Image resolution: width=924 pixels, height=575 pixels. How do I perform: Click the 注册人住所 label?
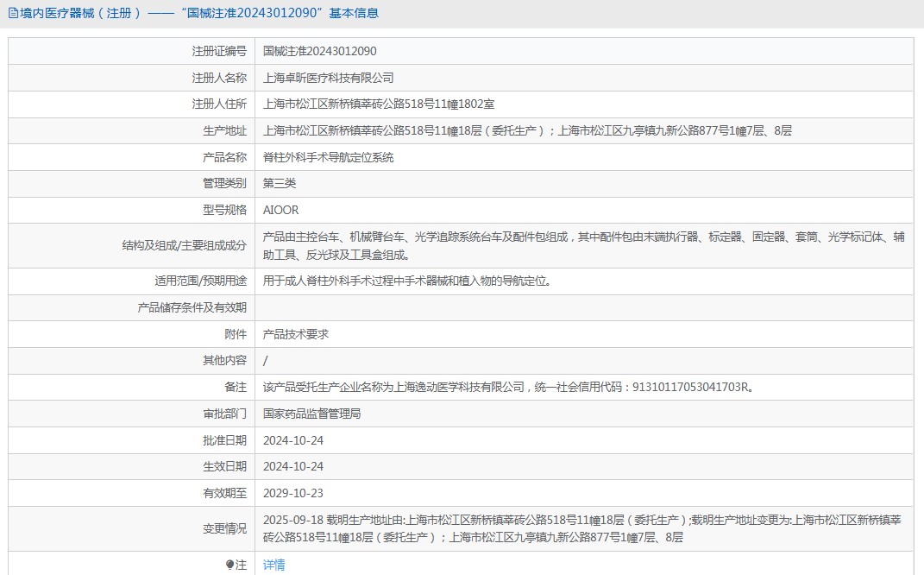[219, 104]
